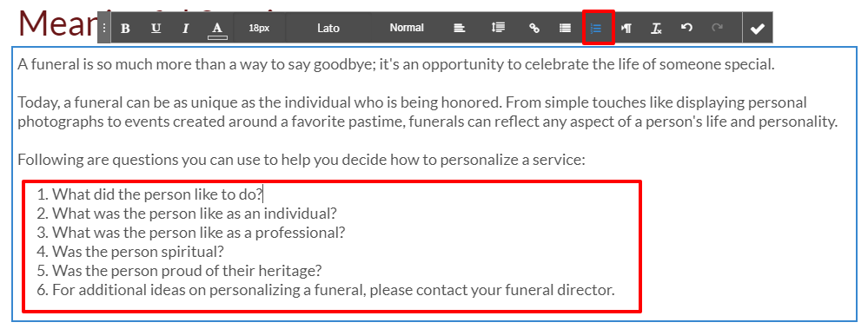Undo the last edit
868x329 pixels.
tap(686, 28)
